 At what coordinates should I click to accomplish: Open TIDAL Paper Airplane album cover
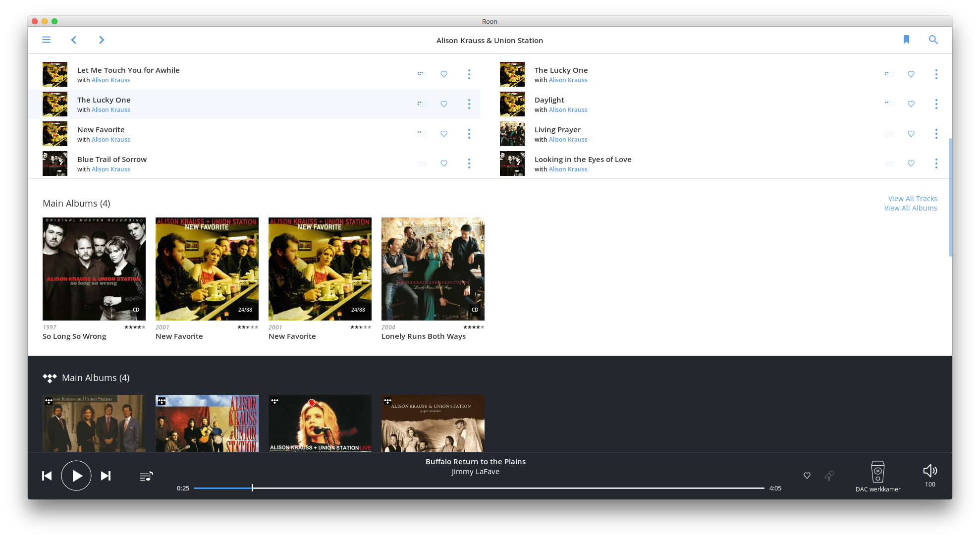tap(433, 423)
